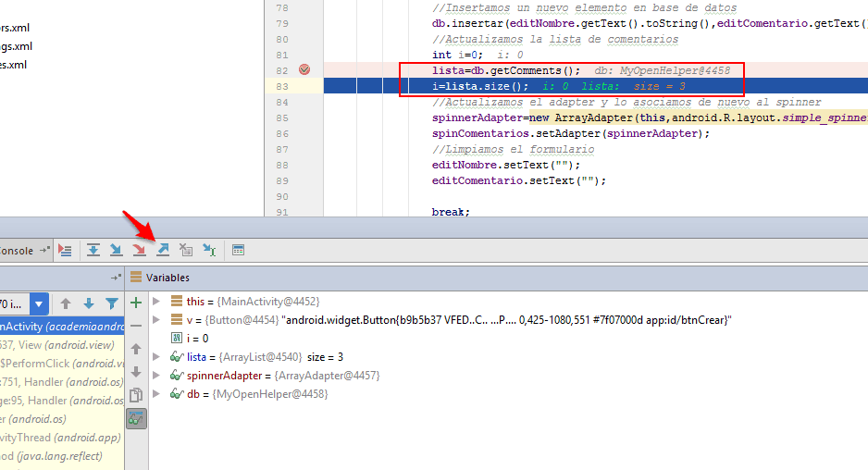Image resolution: width=868 pixels, height=470 pixels.
Task: Add a new watch with plus icon
Action: pos(136,303)
